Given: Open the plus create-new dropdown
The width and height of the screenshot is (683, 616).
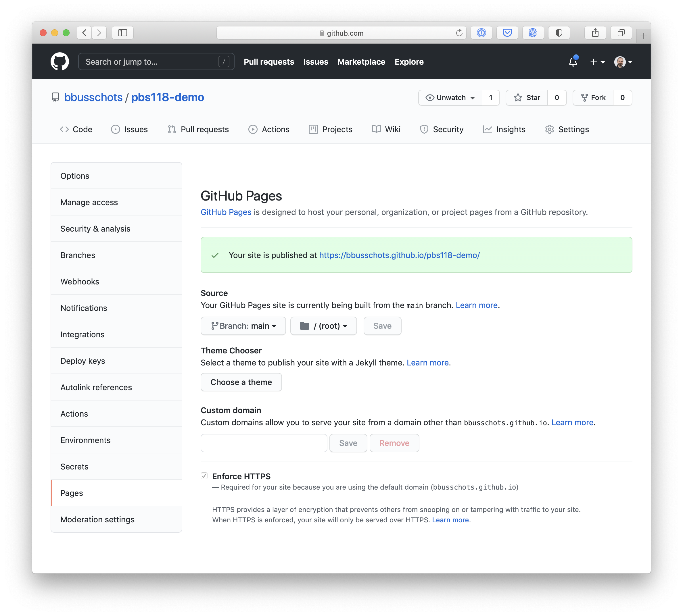Looking at the screenshot, I should pos(597,62).
